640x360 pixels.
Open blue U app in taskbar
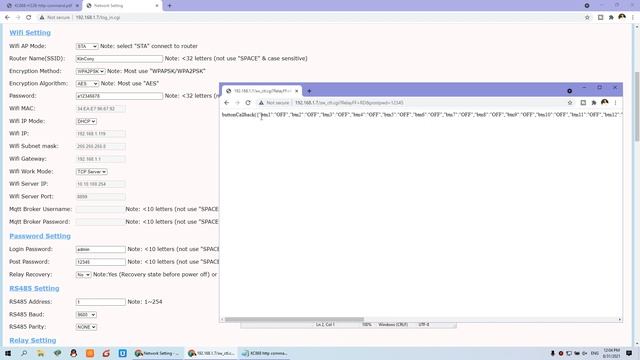[122, 353]
